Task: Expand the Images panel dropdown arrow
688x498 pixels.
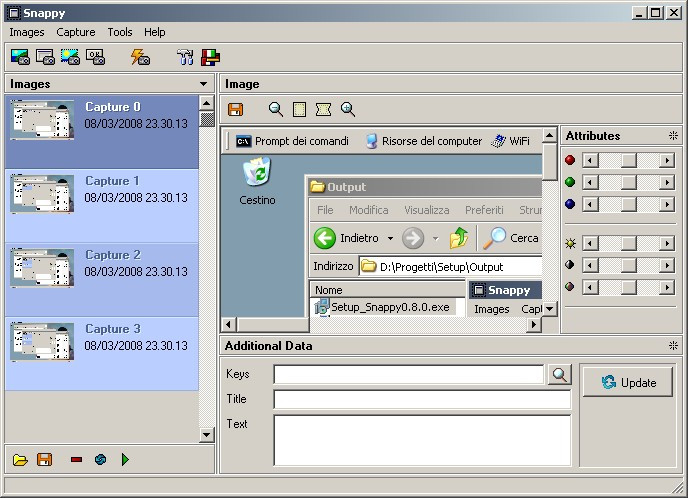Action: click(x=203, y=83)
